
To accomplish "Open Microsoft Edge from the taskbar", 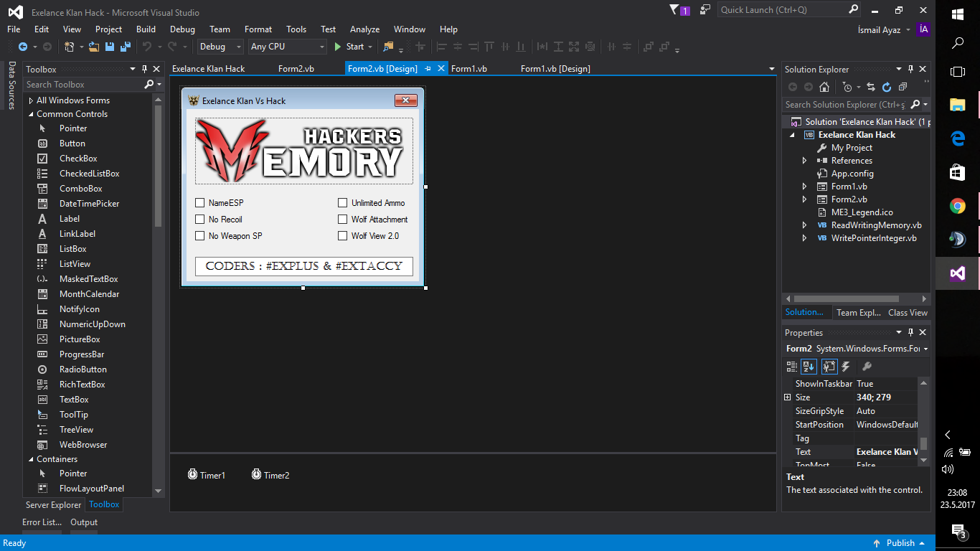I will (958, 138).
